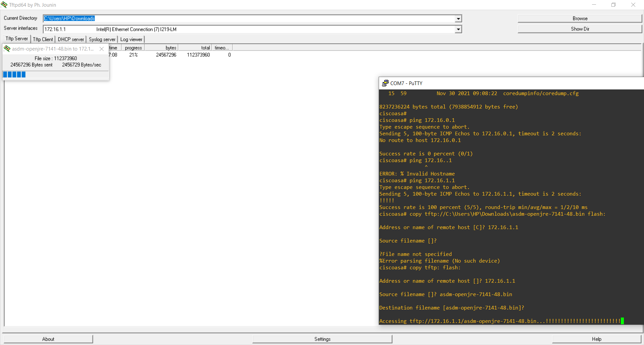Select the Tftp Server tab
The height and width of the screenshot is (345, 644).
(x=17, y=39)
